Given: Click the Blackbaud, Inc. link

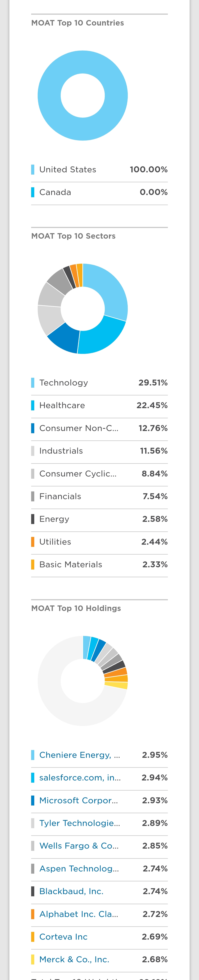Looking at the screenshot, I should point(71,891).
